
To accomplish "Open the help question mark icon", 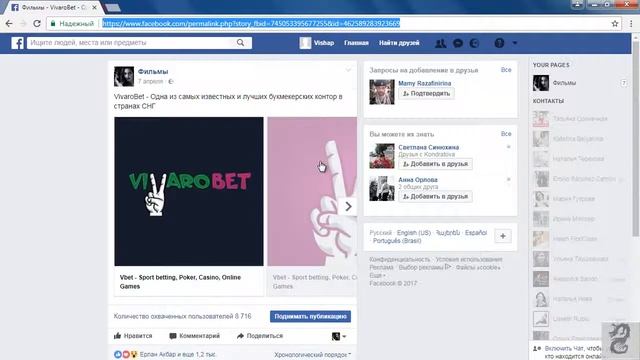I will (499, 43).
